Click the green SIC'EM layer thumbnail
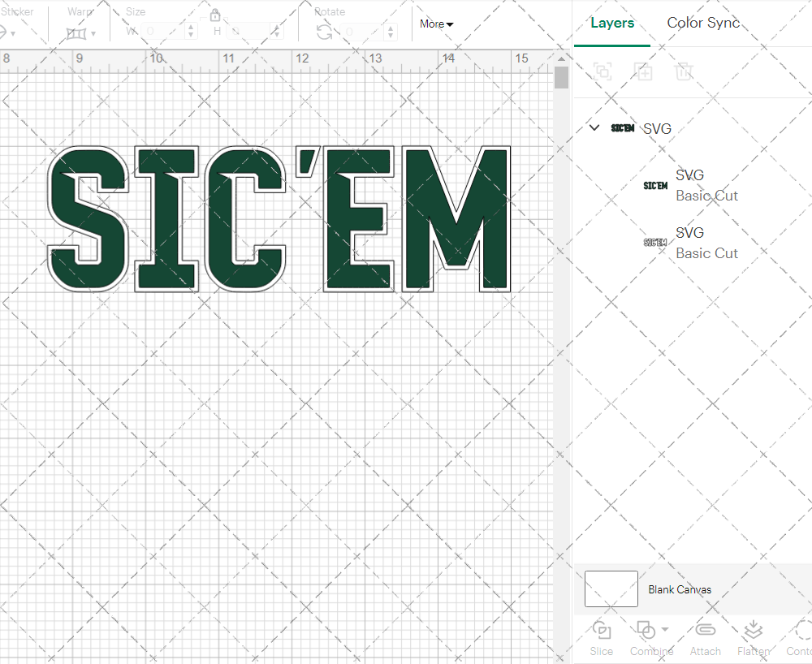812x664 pixels. [655, 185]
